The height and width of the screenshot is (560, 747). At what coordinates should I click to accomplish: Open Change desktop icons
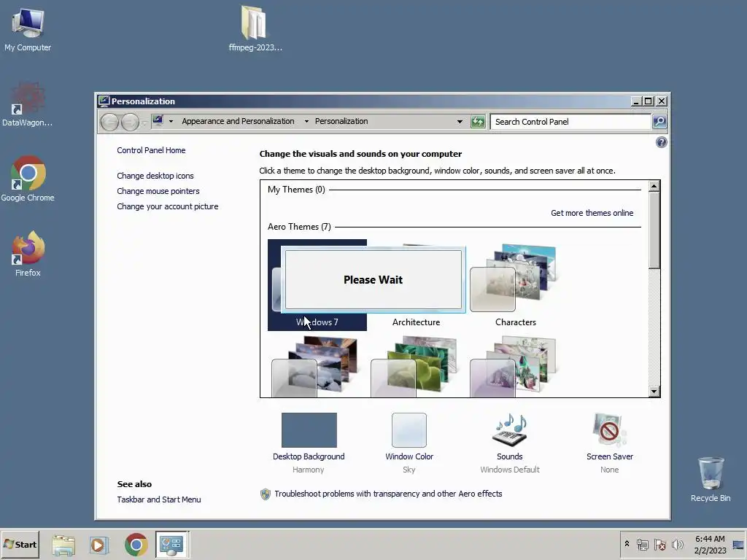(155, 176)
